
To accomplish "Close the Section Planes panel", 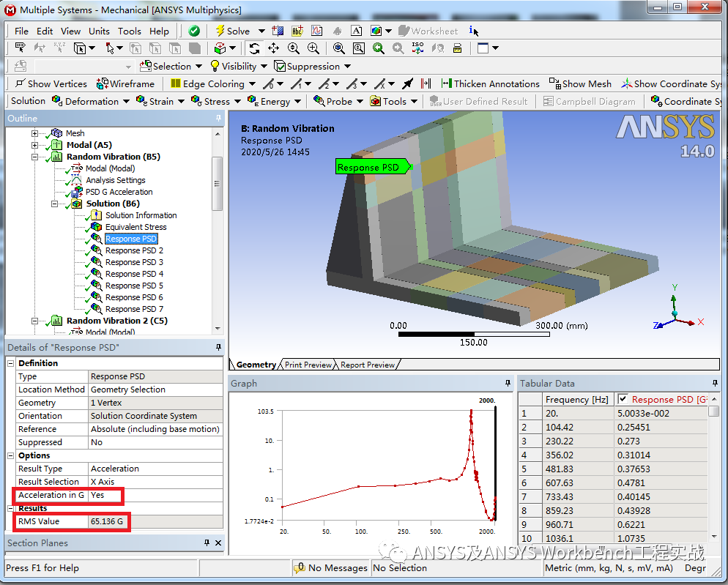I will click(218, 543).
